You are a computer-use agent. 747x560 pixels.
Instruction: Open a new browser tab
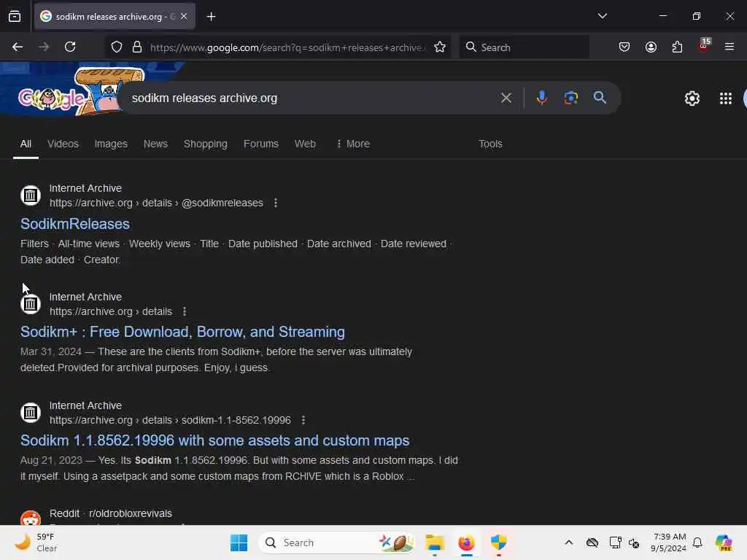[211, 17]
